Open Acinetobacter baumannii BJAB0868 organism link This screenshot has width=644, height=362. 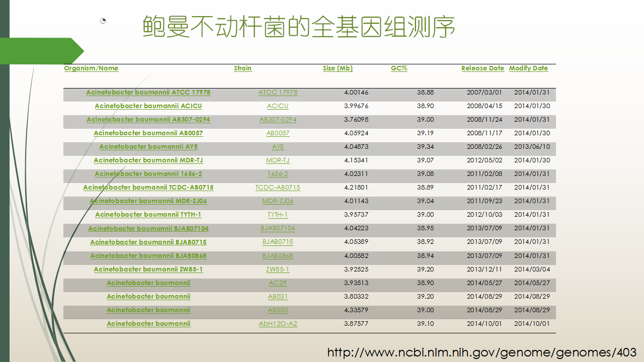pyautogui.click(x=148, y=256)
